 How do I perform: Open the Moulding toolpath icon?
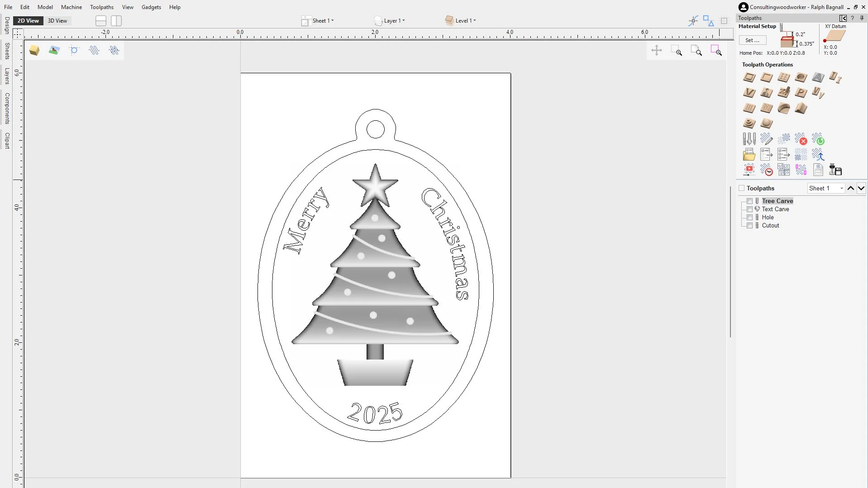click(784, 108)
